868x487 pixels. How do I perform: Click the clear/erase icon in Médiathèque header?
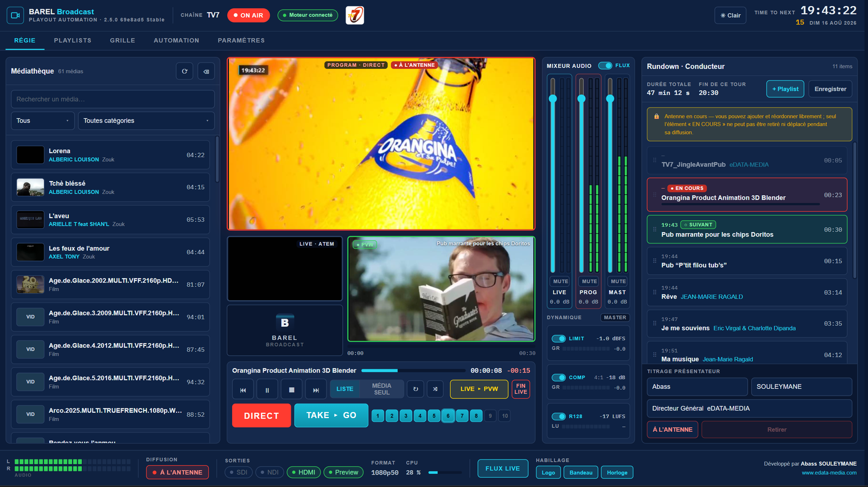tap(206, 71)
